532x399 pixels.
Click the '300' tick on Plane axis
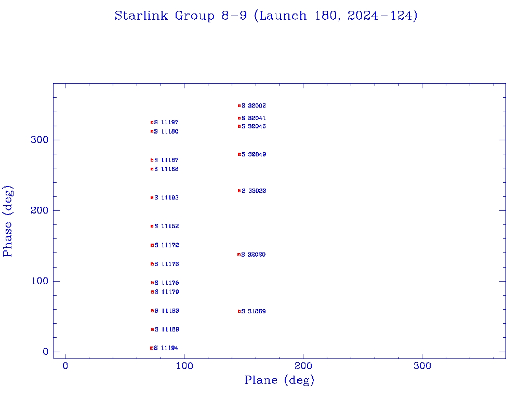point(422,366)
